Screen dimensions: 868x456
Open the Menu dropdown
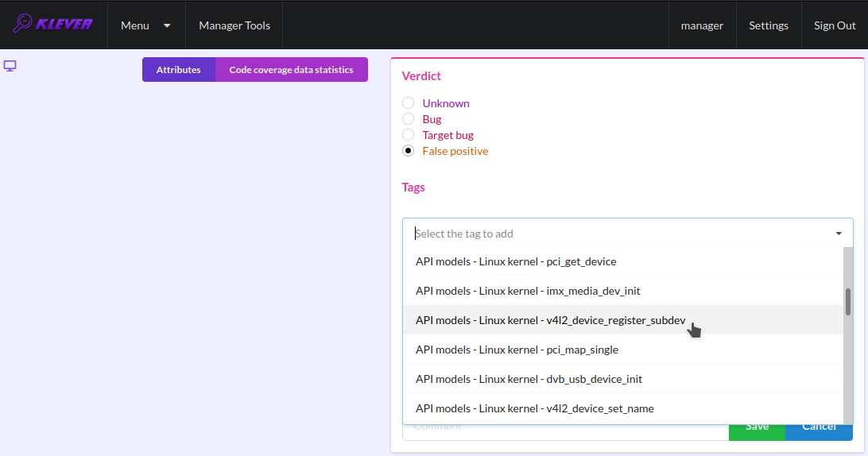click(x=145, y=25)
